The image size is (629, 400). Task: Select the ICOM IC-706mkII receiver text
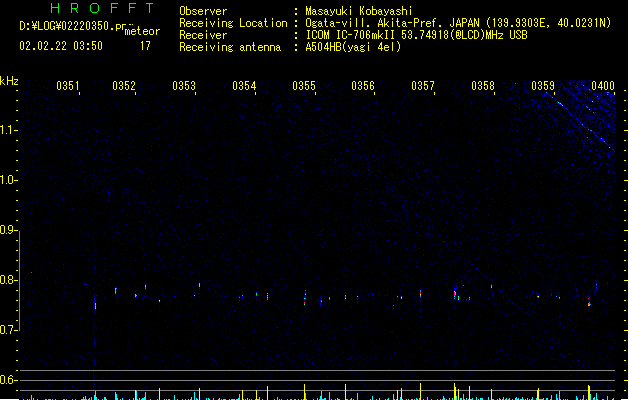click(416, 35)
